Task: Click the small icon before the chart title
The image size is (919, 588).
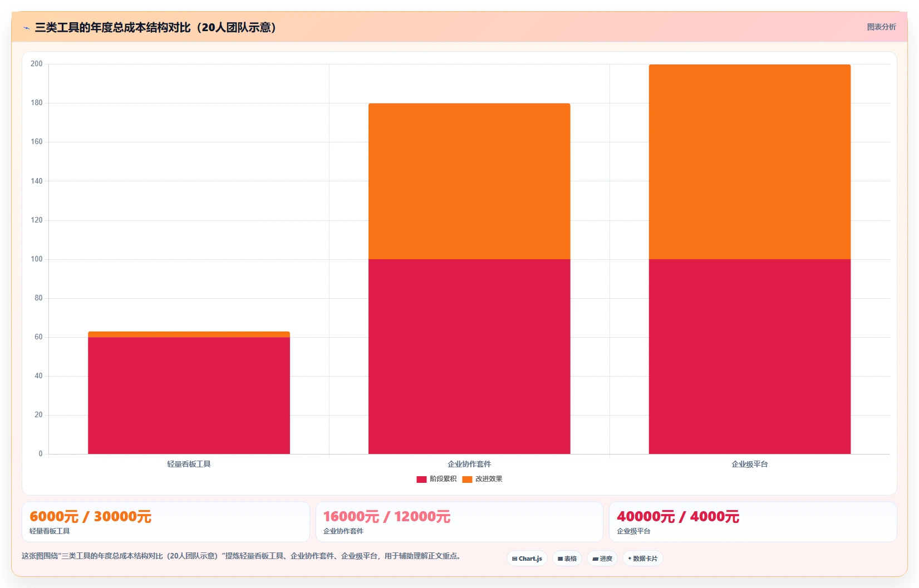Action: 26,28
